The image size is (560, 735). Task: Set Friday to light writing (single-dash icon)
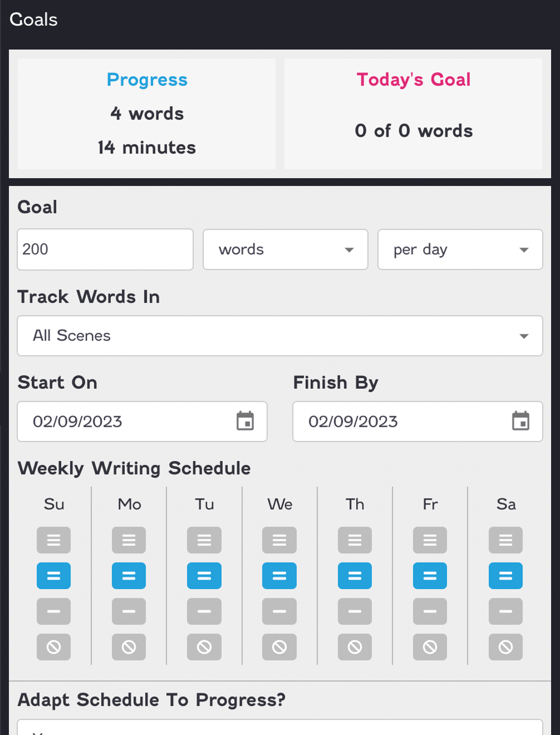[x=430, y=611]
